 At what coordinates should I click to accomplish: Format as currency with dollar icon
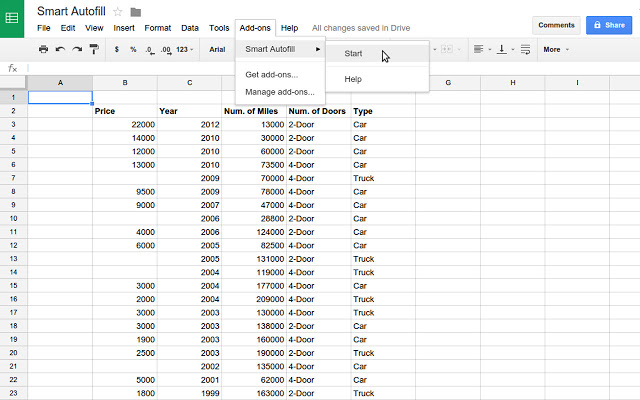point(117,49)
